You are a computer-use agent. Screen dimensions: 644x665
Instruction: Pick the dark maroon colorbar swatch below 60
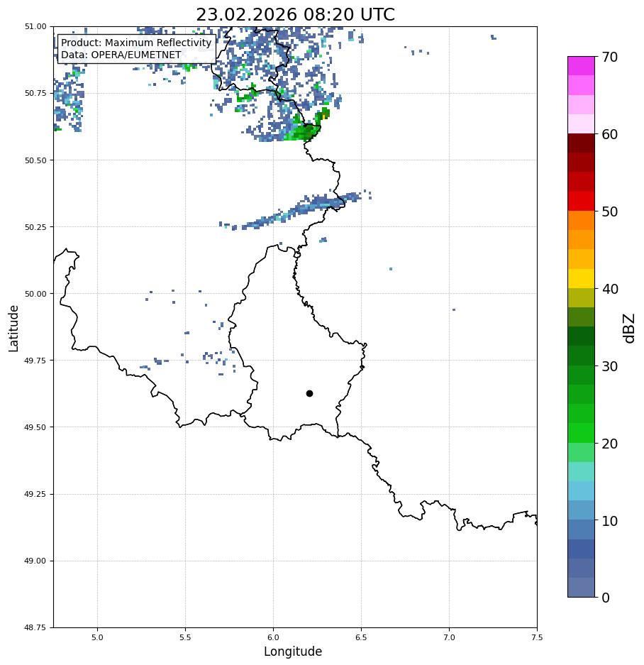(582, 143)
